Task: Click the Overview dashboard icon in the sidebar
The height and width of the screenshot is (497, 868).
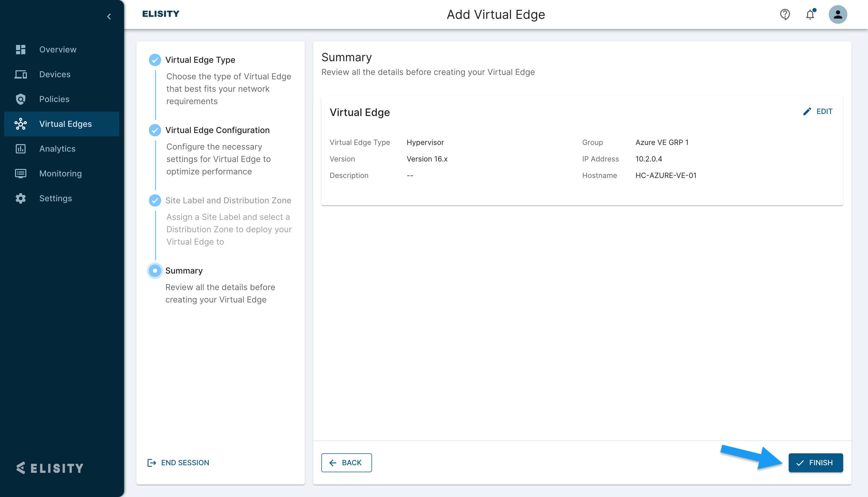Action: click(20, 50)
